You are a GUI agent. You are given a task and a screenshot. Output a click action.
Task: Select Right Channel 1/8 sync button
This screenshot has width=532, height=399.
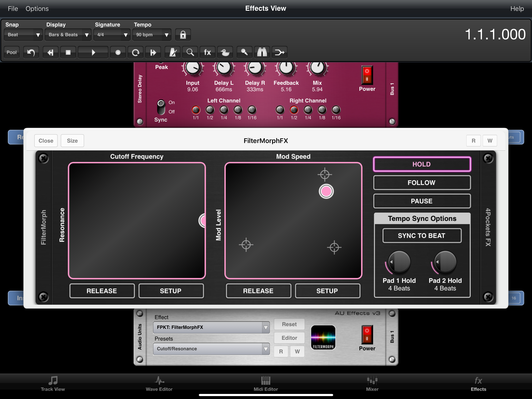coord(322,110)
